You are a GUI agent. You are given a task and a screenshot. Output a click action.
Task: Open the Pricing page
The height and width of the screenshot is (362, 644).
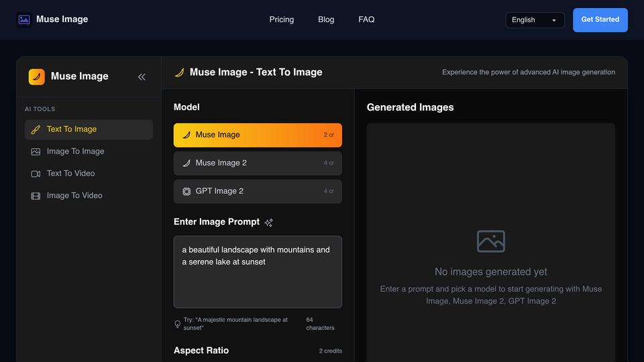pyautogui.click(x=281, y=19)
